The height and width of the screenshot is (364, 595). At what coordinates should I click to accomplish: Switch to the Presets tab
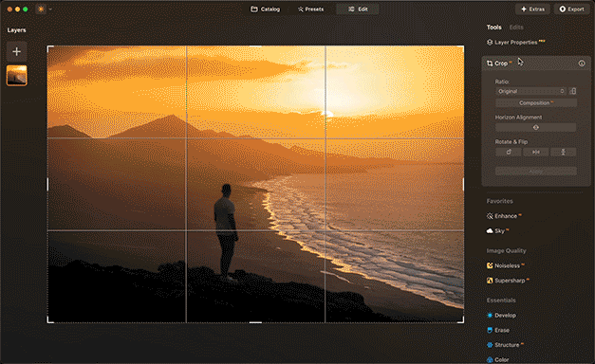[310, 9]
